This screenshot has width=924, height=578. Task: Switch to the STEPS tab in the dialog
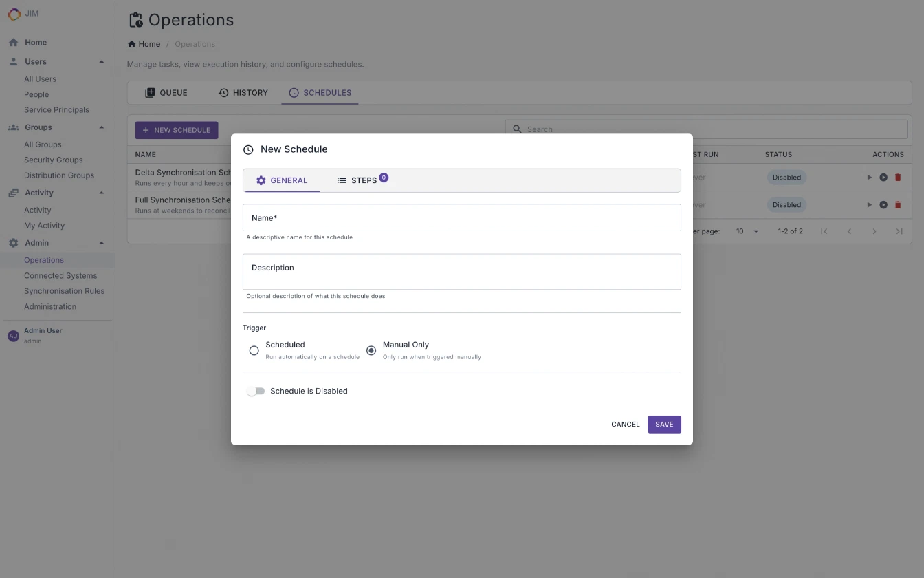(362, 180)
